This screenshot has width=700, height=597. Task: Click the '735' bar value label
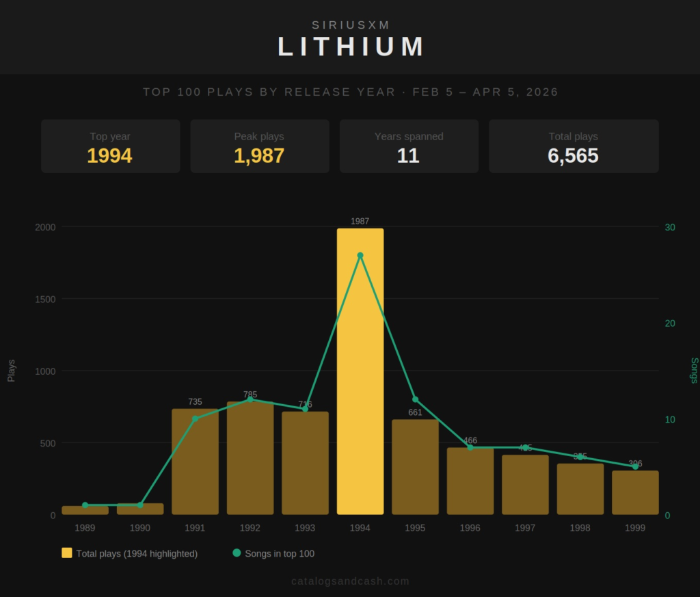point(195,401)
